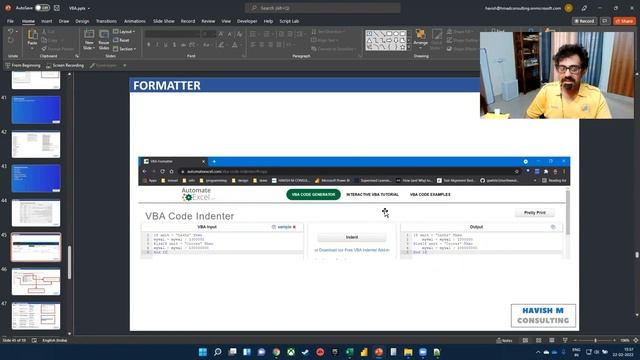Click Screen Recording in quick access bar
This screenshot has width=640, height=360.
(65, 65)
